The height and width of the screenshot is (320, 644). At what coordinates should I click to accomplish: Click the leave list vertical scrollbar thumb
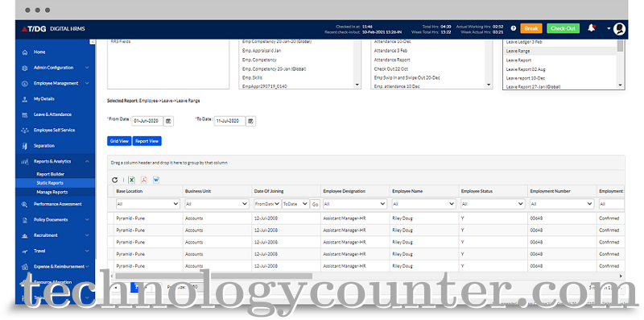(x=620, y=45)
